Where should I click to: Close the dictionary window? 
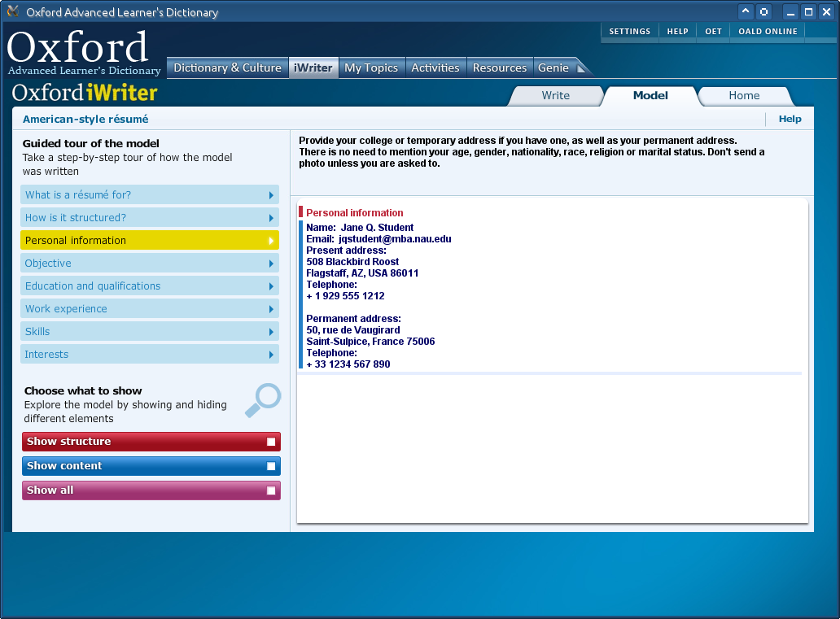pos(827,11)
